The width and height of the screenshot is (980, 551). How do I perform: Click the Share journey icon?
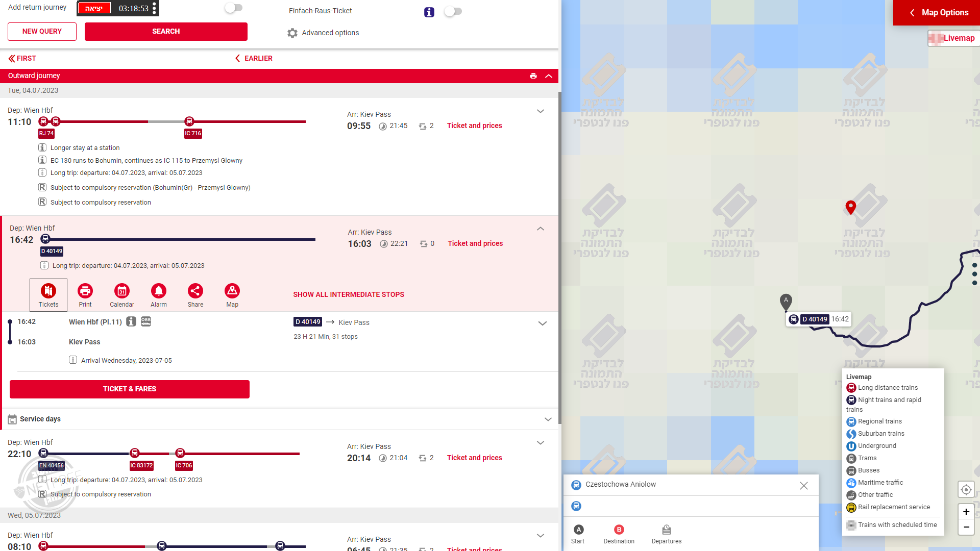(195, 295)
